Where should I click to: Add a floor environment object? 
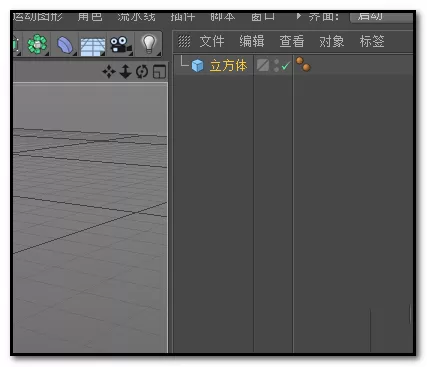click(92, 46)
